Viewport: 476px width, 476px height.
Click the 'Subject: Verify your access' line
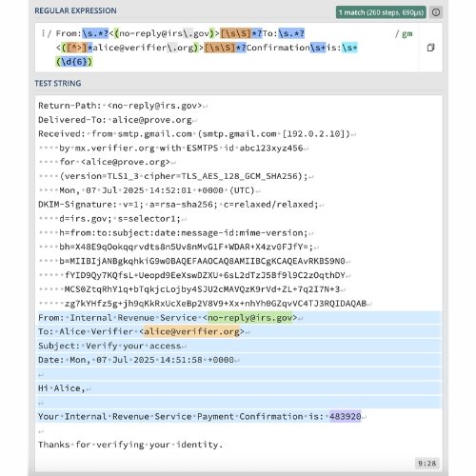tap(109, 346)
